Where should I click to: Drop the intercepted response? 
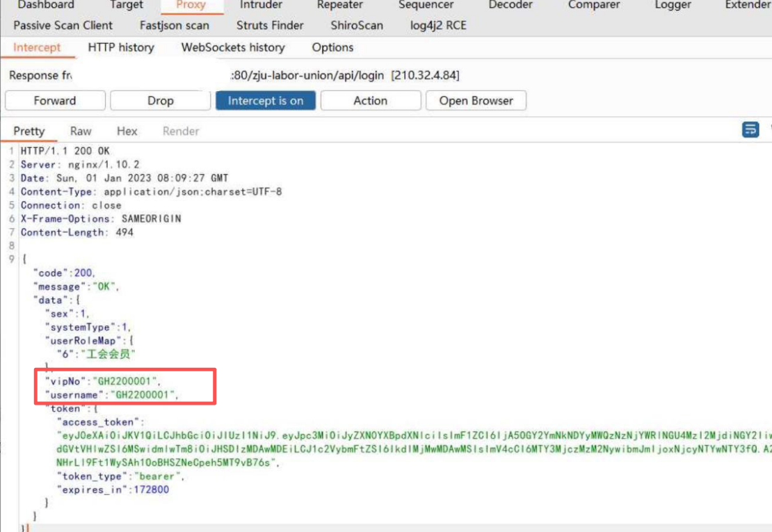point(160,101)
